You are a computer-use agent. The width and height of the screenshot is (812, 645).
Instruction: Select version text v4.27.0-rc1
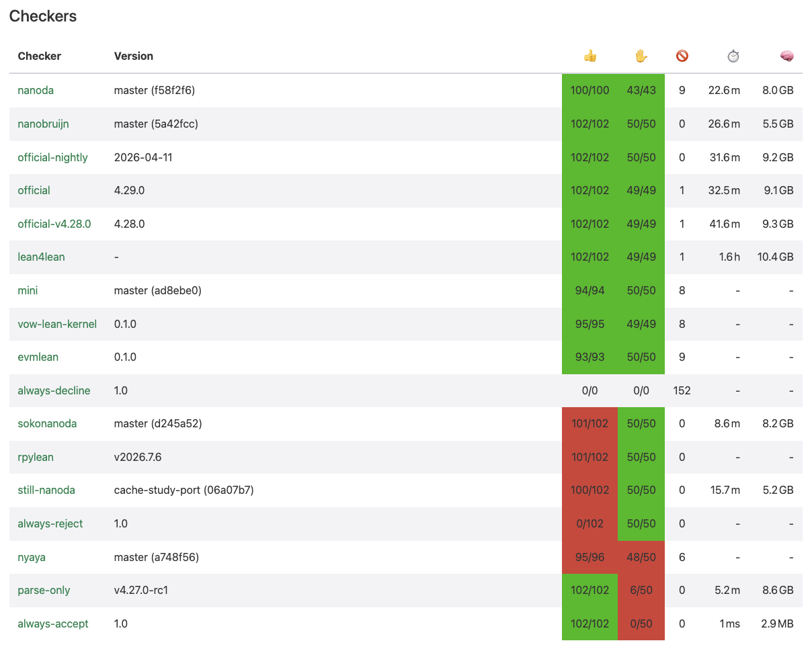point(142,590)
